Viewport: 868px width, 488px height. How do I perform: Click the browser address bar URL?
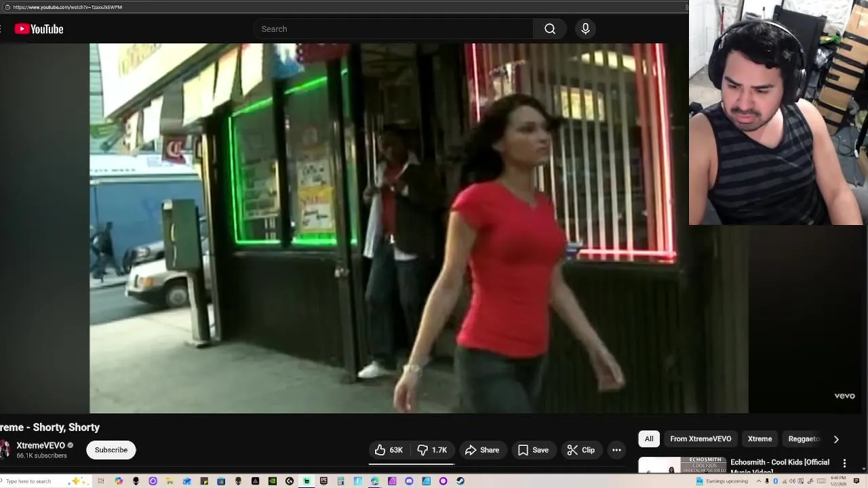tap(68, 7)
